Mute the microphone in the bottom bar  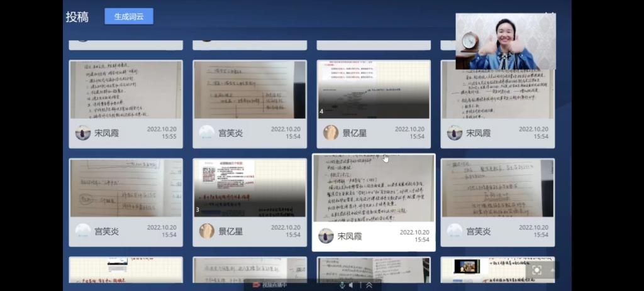coord(342,285)
